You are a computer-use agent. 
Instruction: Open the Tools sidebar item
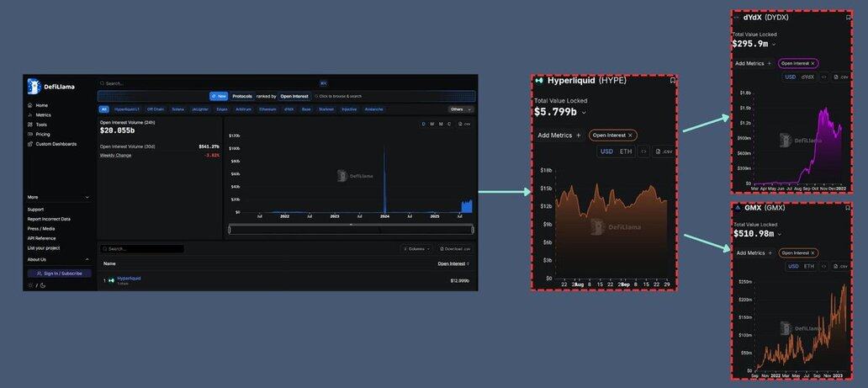click(x=41, y=125)
